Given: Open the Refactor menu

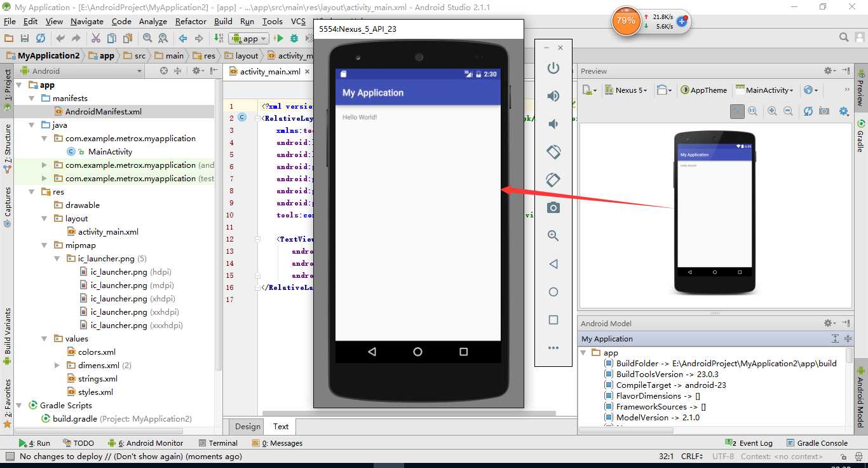Looking at the screenshot, I should (x=191, y=21).
